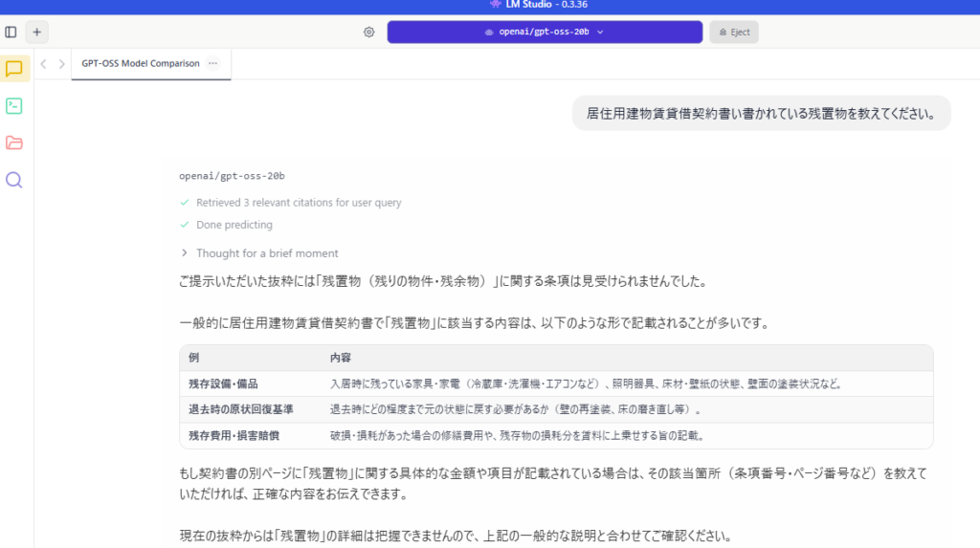
Task: Click the forward navigation arrow
Action: point(62,64)
